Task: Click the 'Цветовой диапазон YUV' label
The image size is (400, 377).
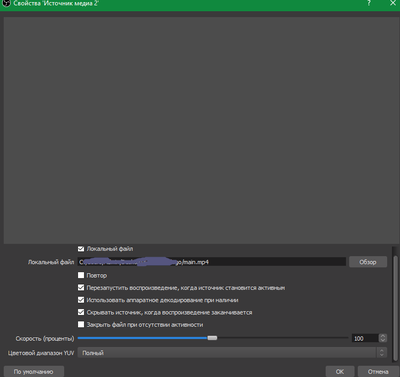Action: pyautogui.click(x=41, y=353)
